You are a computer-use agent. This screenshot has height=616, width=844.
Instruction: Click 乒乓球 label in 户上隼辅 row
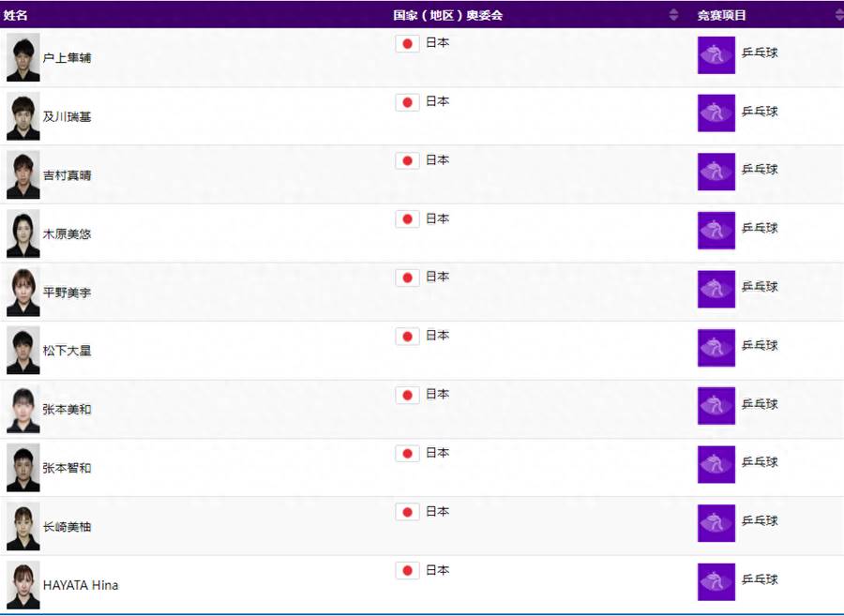tap(760, 53)
